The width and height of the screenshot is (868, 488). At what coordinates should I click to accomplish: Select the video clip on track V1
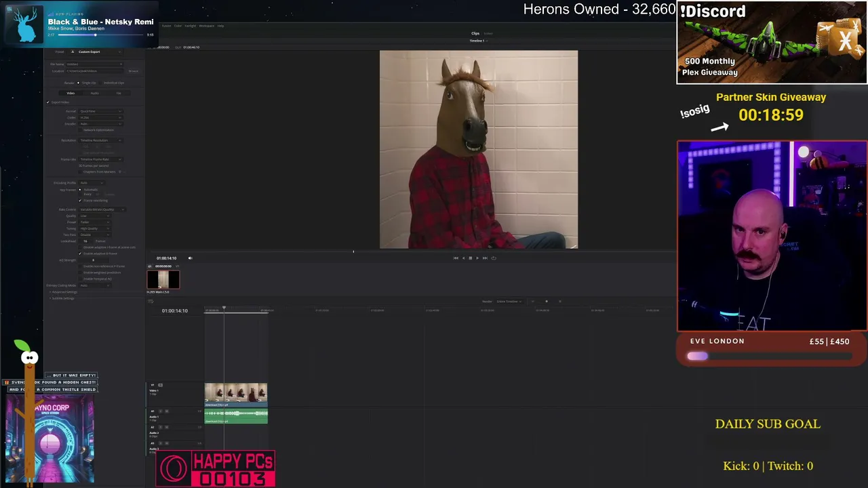click(236, 395)
